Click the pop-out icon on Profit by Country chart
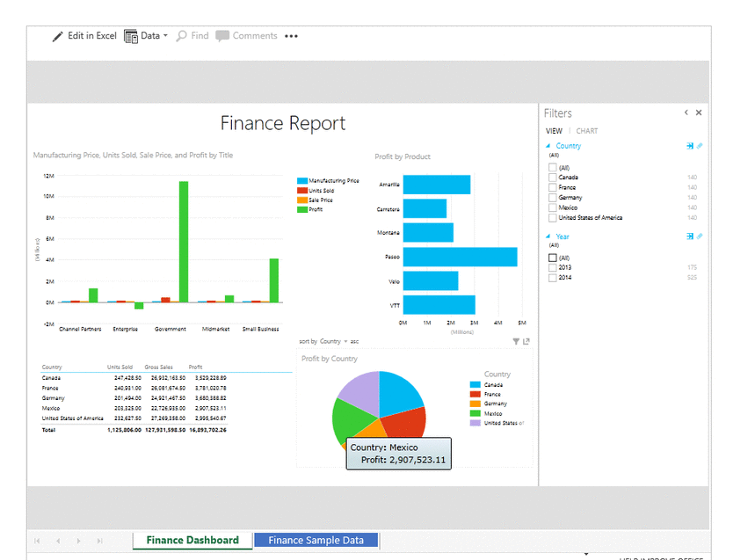This screenshot has height=560, width=748. click(527, 341)
